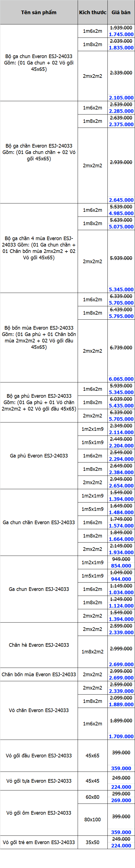Select the sale price 1.745.000
The width and height of the screenshot is (135, 868).
[x=121, y=34]
